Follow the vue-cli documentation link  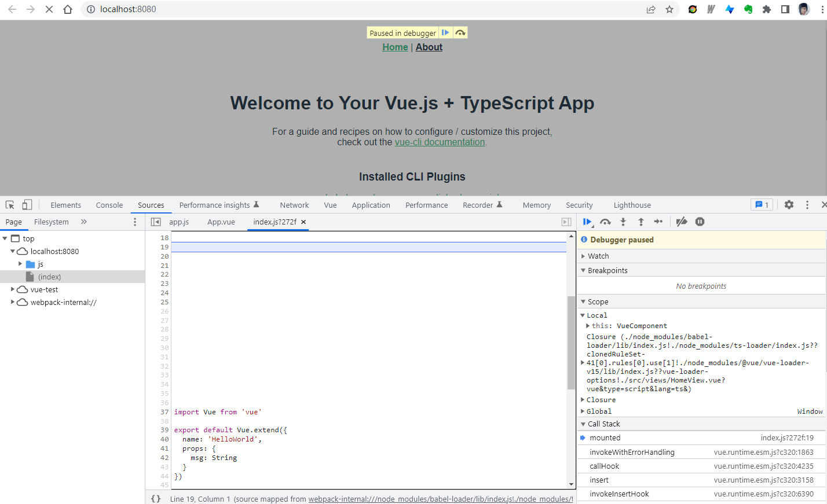440,142
